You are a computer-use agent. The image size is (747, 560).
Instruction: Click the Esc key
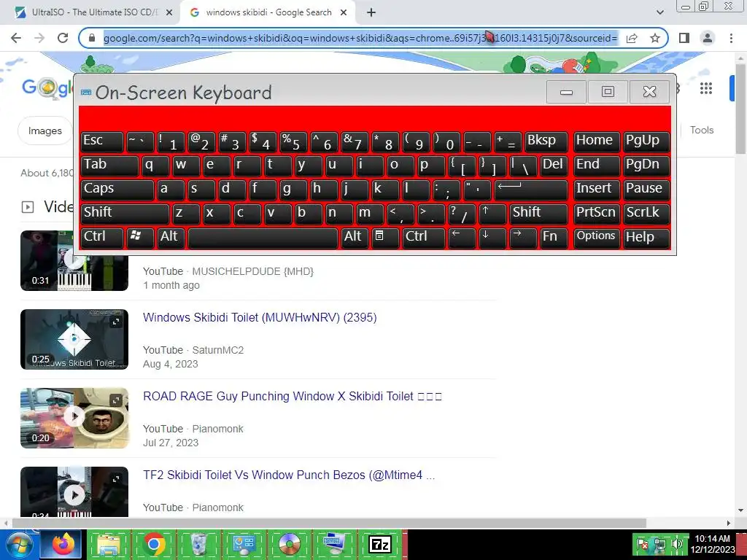pyautogui.click(x=102, y=141)
